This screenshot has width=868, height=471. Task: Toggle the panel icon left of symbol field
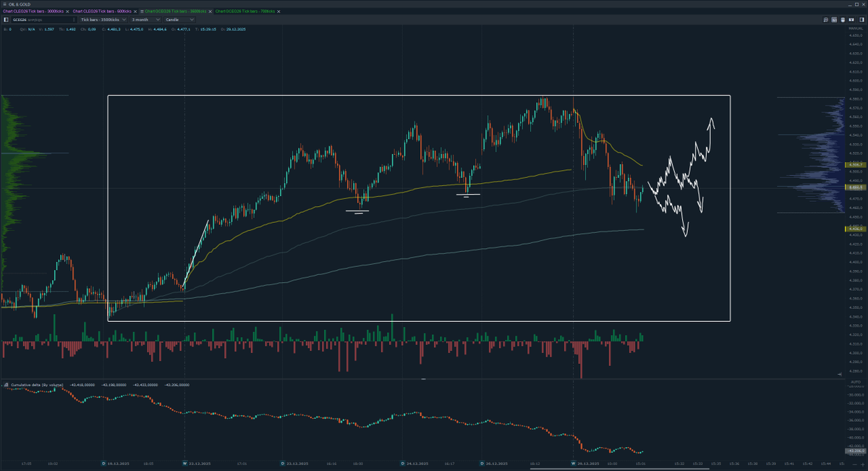coord(6,20)
